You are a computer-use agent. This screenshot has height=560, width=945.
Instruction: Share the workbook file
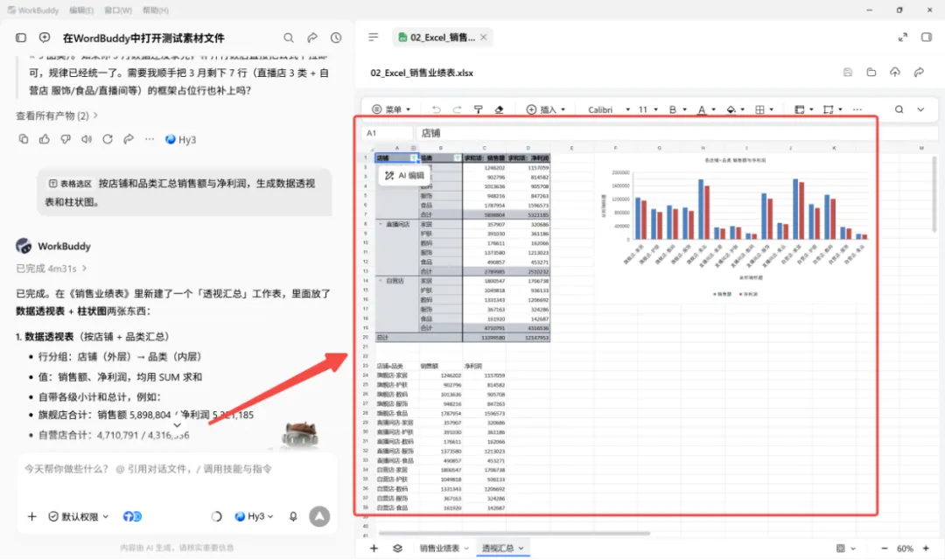tap(919, 73)
